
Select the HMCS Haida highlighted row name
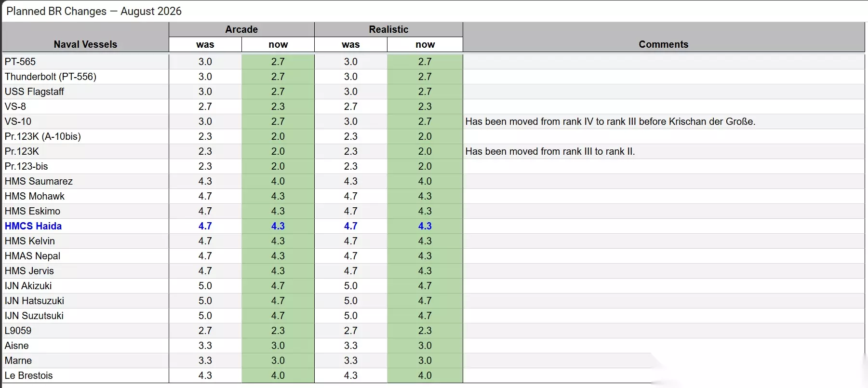33,226
